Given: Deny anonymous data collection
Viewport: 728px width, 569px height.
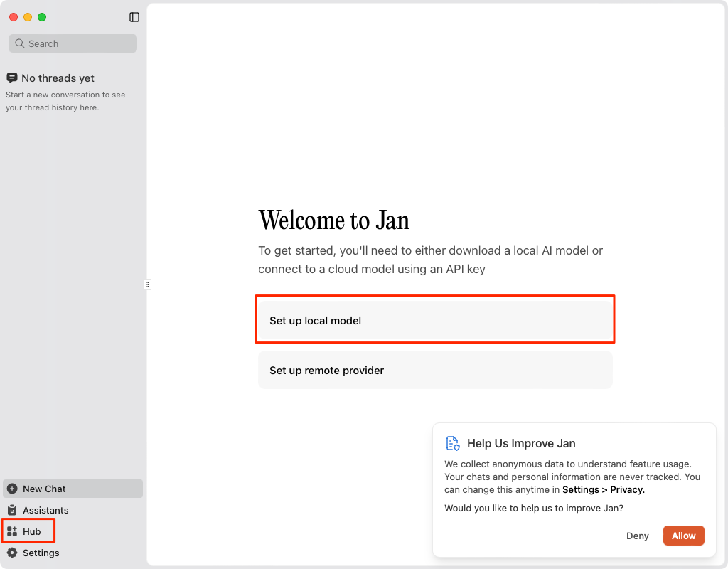Looking at the screenshot, I should [x=638, y=536].
